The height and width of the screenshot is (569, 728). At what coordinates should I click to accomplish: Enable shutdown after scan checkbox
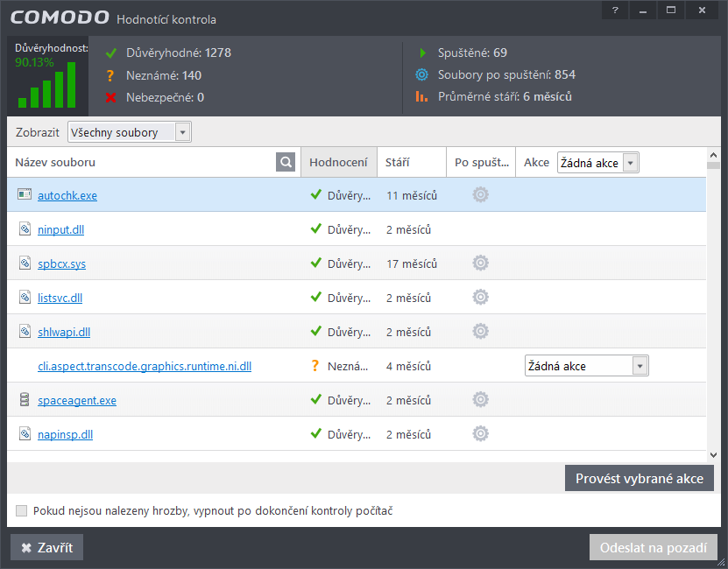point(22,511)
